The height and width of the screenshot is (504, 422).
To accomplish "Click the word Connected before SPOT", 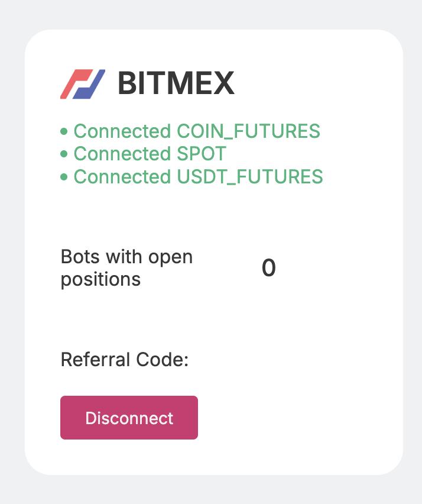I will click(x=122, y=154).
